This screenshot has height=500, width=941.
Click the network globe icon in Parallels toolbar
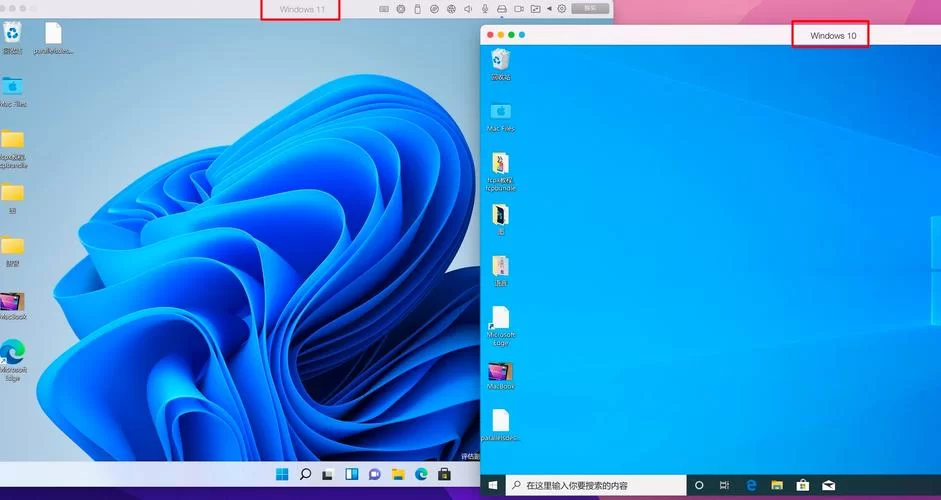[x=451, y=9]
